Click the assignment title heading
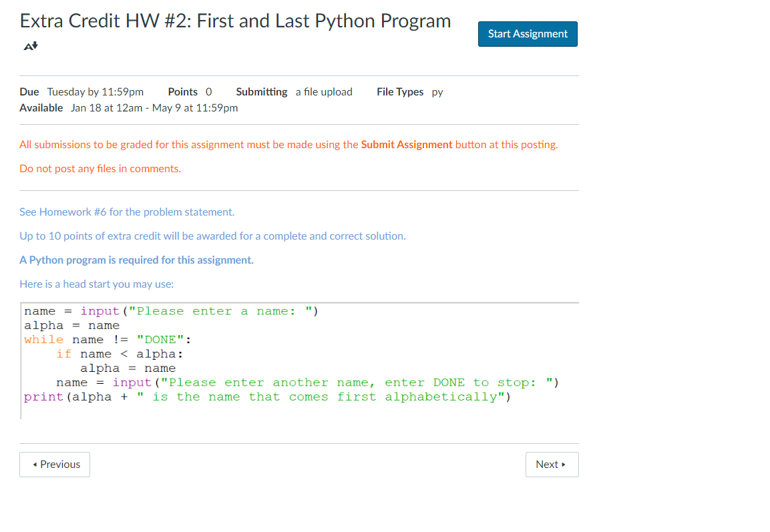Viewport: 770px width, 532px height. pos(235,21)
